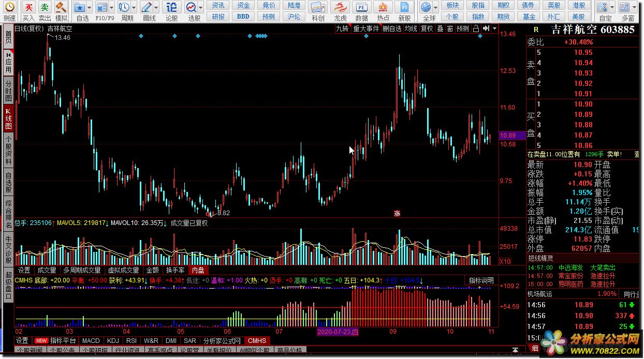
Task: Toggle the 九转 indicator
Action: (x=342, y=29)
